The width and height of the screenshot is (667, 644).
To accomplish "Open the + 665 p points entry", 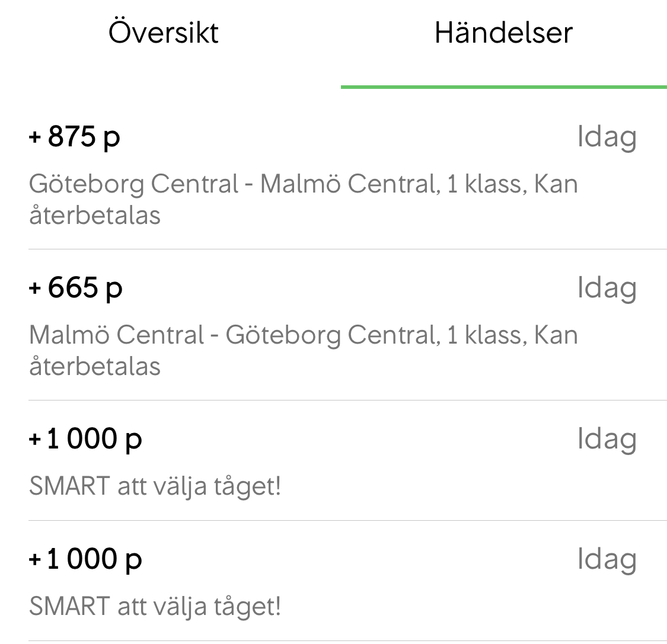I will pos(76,288).
